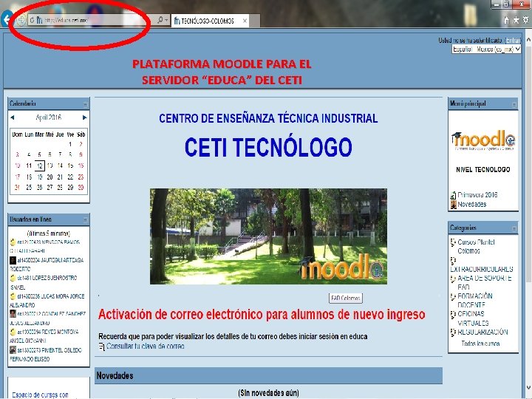Select day 20 in the calendar

50,177
